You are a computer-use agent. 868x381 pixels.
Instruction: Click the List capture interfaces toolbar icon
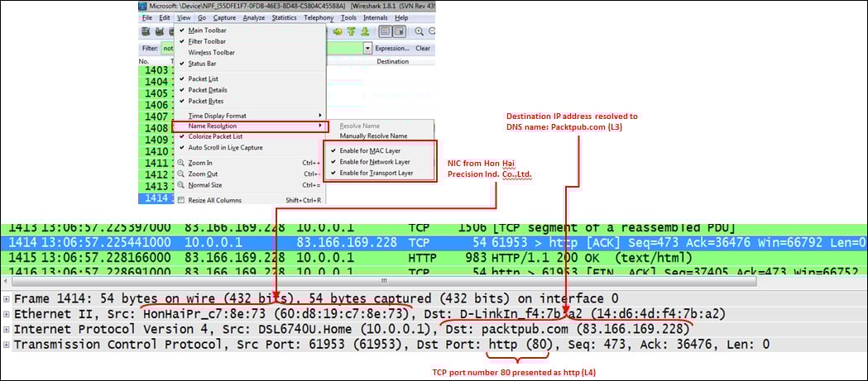click(145, 32)
